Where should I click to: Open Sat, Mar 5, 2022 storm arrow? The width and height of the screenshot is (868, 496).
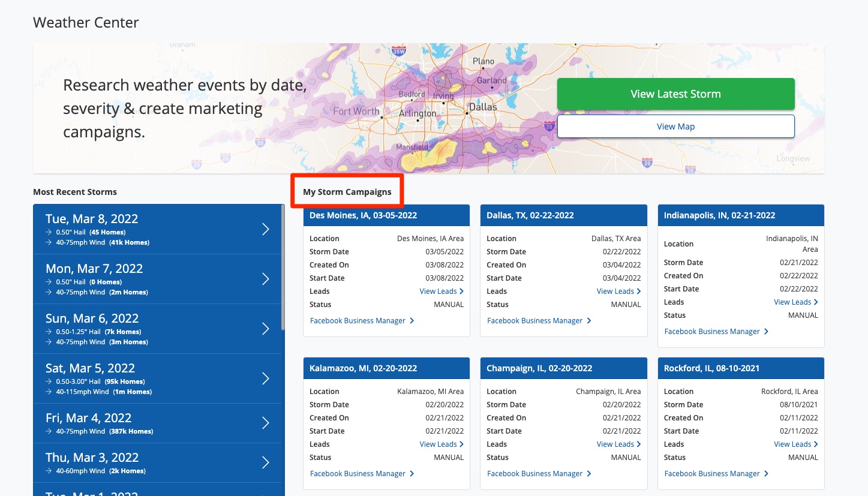point(266,378)
